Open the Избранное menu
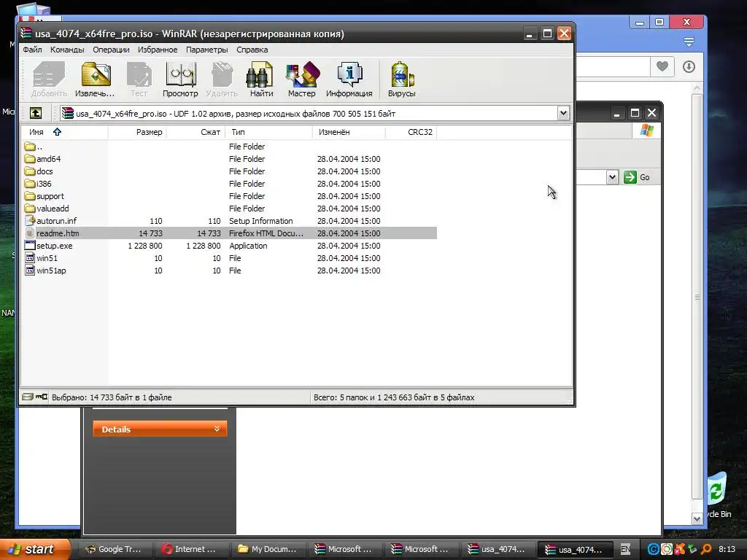747x560 pixels. click(158, 50)
